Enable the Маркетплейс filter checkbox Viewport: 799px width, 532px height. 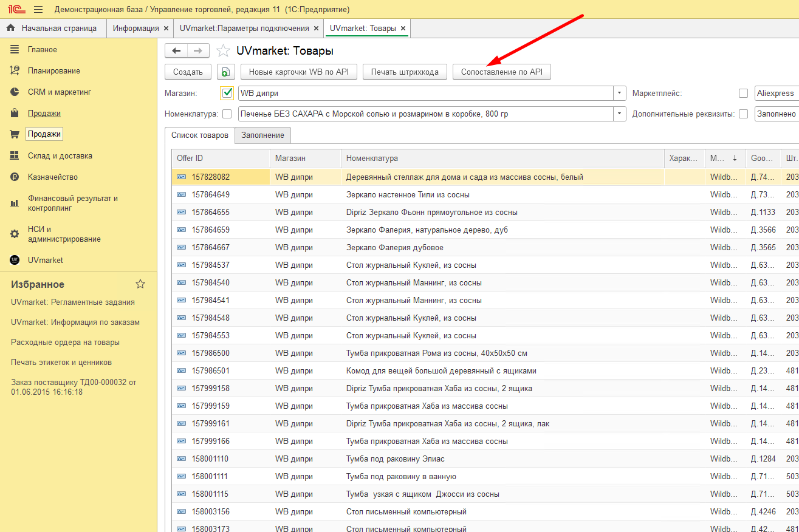743,93
